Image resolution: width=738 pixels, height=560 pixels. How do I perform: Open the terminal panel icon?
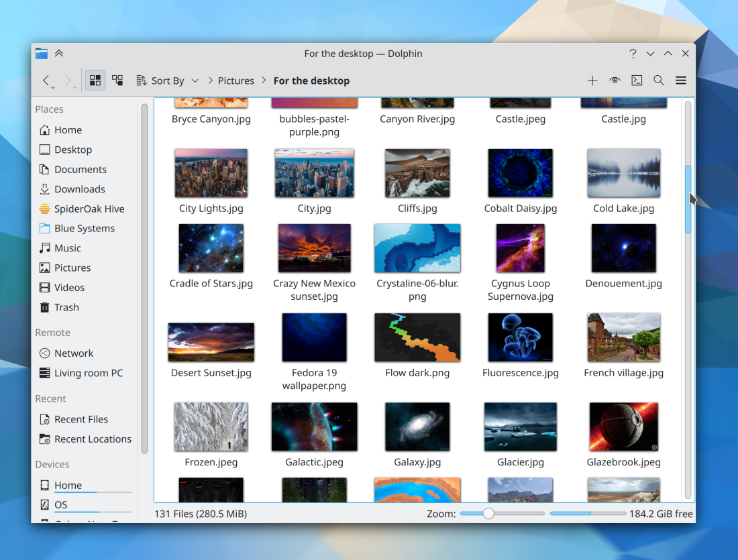(x=637, y=80)
